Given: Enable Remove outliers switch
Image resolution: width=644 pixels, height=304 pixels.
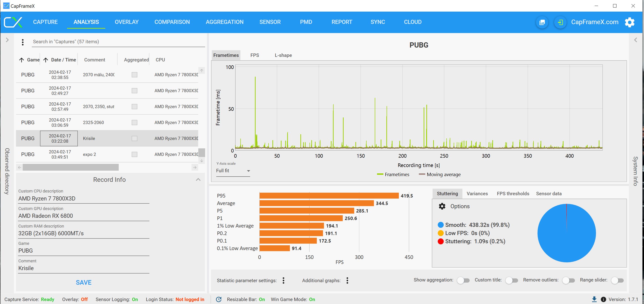Looking at the screenshot, I should point(569,281).
